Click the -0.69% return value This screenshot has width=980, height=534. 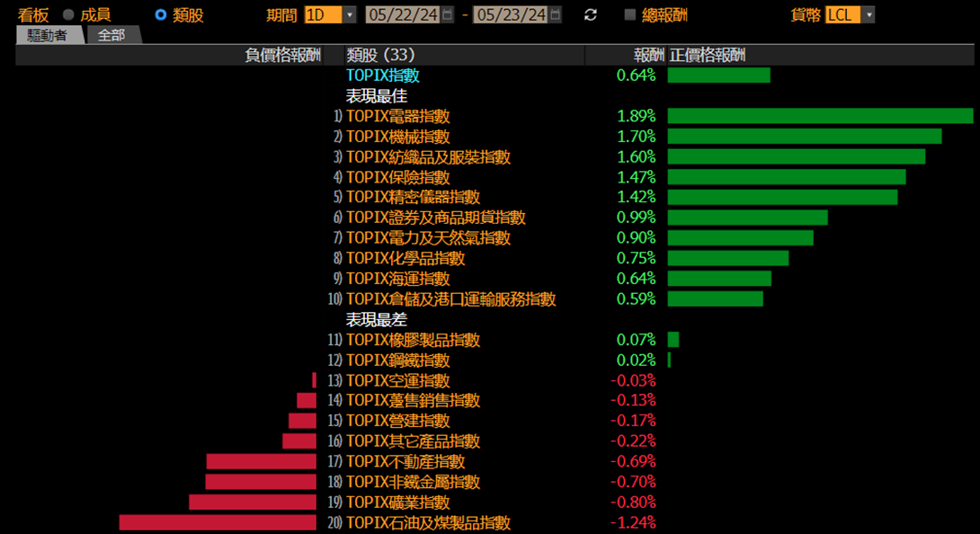[633, 461]
